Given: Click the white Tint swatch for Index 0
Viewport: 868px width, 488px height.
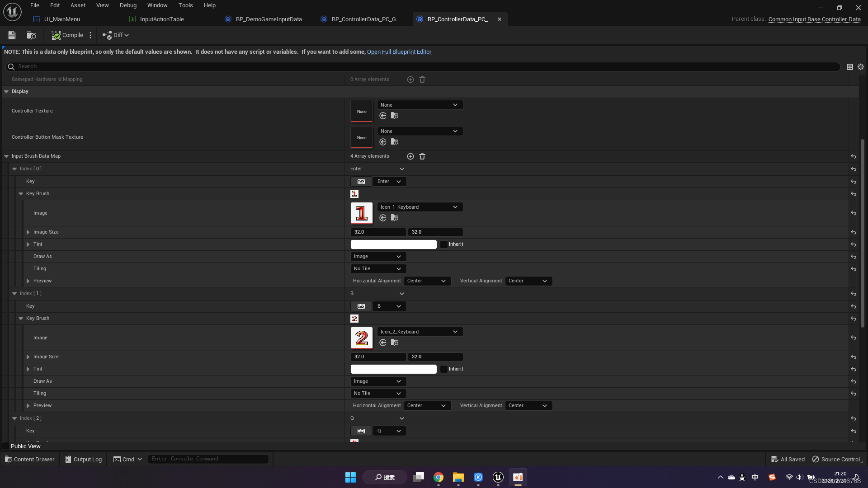Looking at the screenshot, I should point(393,244).
